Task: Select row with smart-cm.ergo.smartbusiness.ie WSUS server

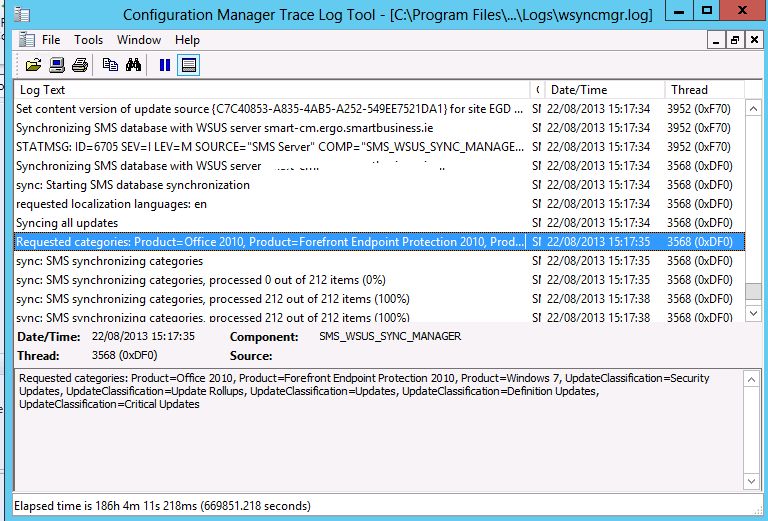Action: pyautogui.click(x=380, y=128)
